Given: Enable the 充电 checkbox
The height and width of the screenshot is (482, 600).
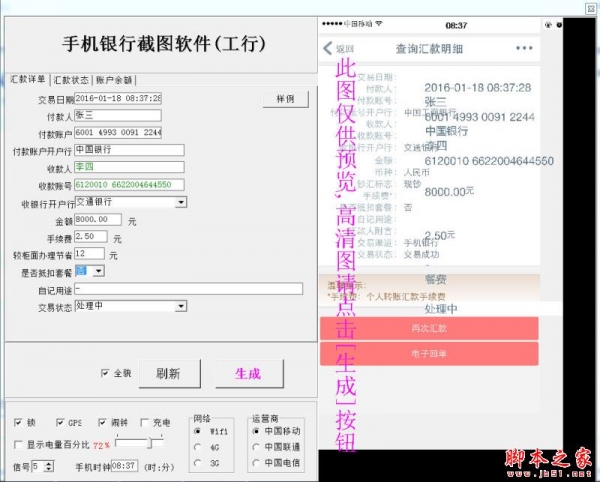Looking at the screenshot, I should pos(144,422).
